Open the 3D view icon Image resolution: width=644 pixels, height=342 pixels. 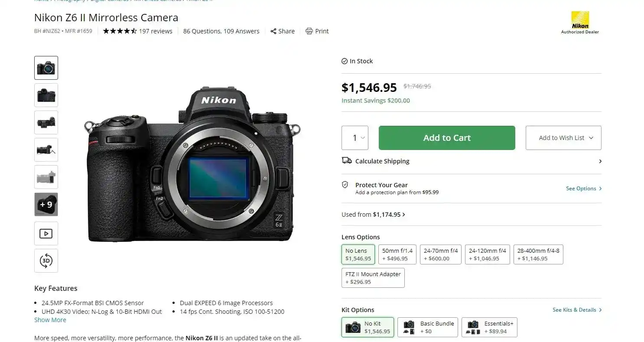(x=46, y=261)
